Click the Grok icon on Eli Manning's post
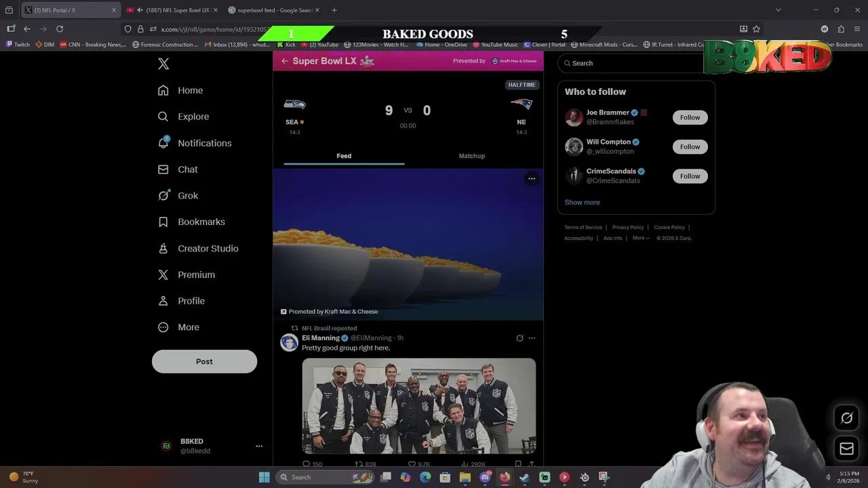The width and height of the screenshot is (868, 488). pyautogui.click(x=519, y=338)
